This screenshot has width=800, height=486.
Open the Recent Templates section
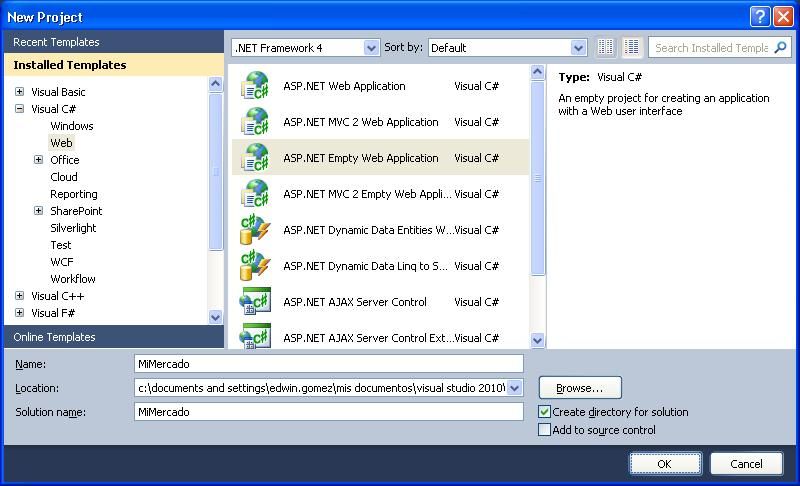pyautogui.click(x=114, y=42)
